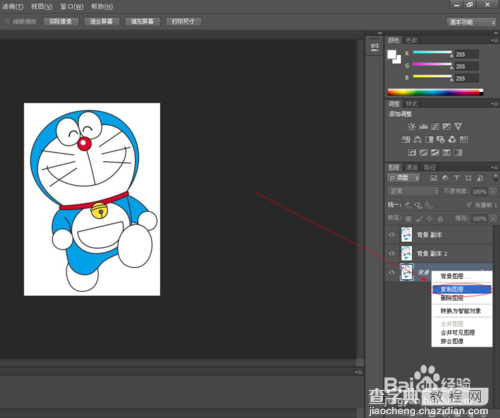Click the R channel slider
Image resolution: width=500 pixels, height=418 pixels.
tap(433, 53)
